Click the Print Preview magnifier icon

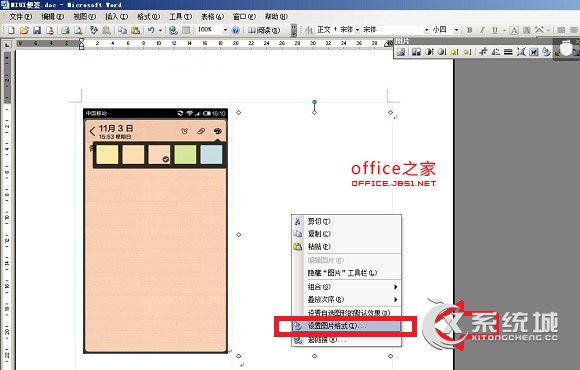click(78, 30)
